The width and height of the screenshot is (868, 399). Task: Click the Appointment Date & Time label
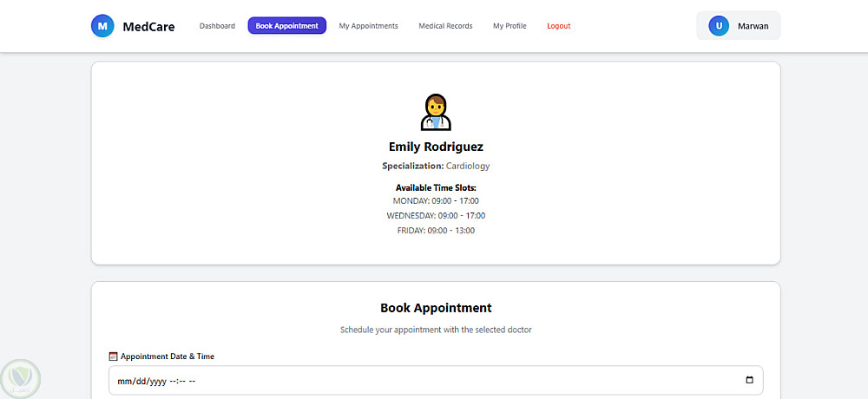[168, 356]
